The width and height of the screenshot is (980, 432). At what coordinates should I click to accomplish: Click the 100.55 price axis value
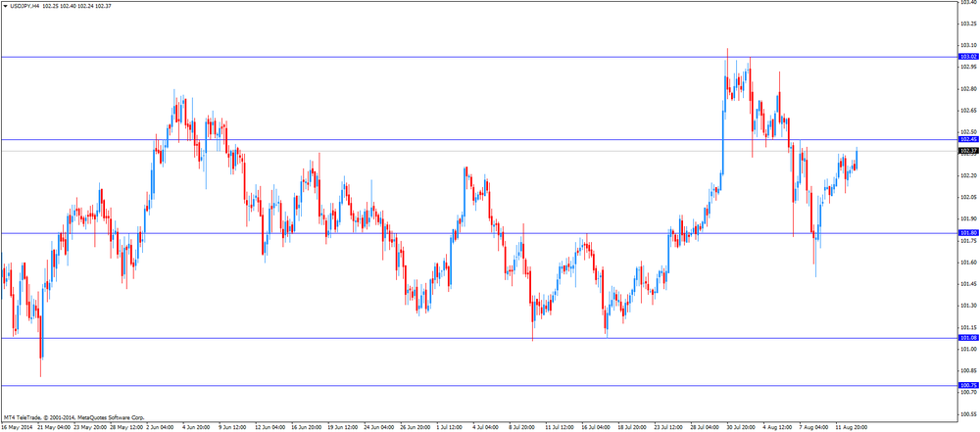click(969, 413)
